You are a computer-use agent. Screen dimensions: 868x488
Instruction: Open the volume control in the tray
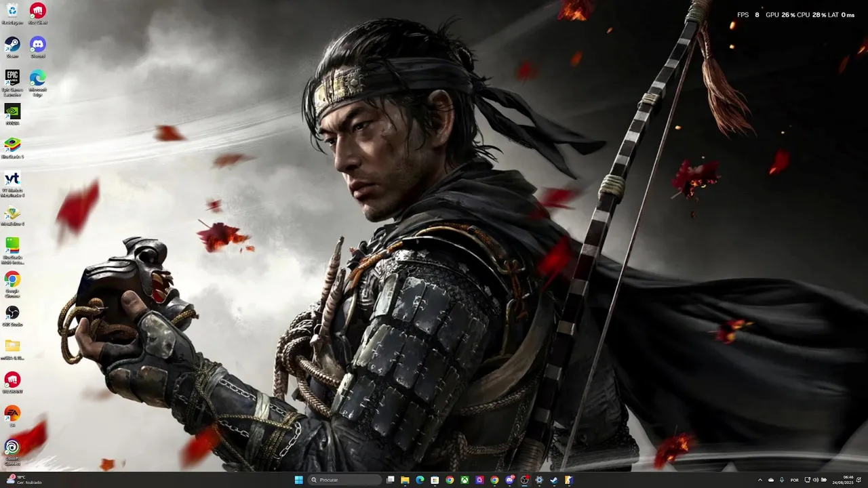[816, 480]
